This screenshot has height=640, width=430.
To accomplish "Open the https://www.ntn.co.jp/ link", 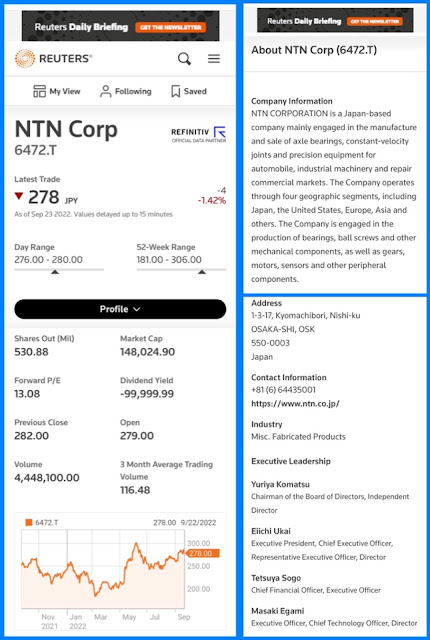I will (295, 404).
